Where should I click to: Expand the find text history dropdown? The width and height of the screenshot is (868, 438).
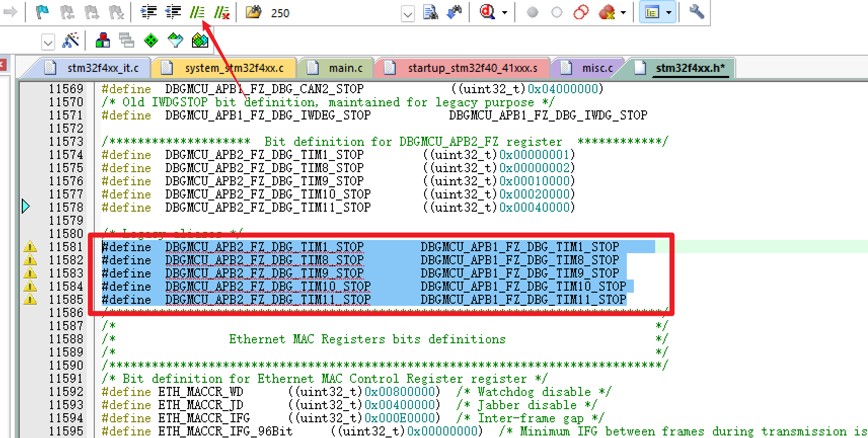point(408,13)
